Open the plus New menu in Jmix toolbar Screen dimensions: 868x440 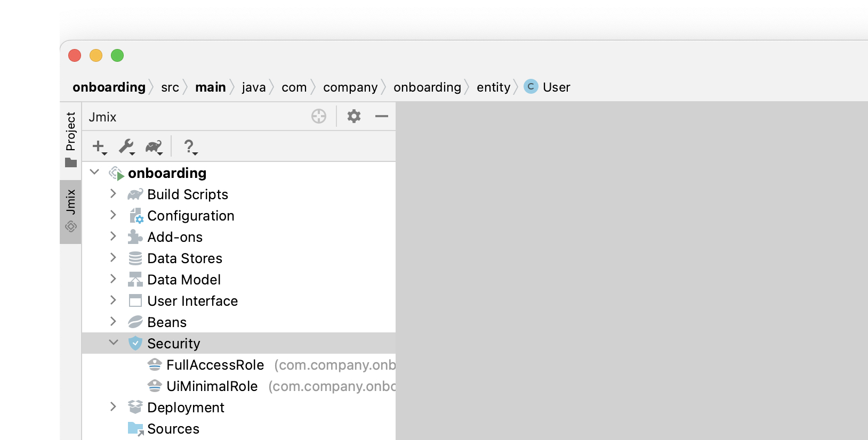[99, 146]
